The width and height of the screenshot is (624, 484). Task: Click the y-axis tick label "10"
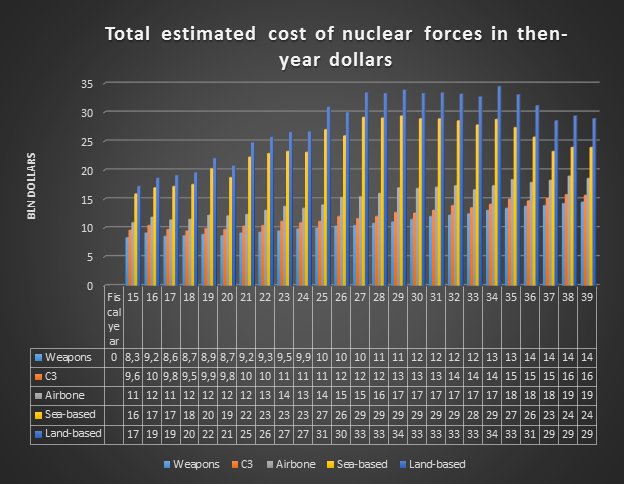click(x=87, y=228)
